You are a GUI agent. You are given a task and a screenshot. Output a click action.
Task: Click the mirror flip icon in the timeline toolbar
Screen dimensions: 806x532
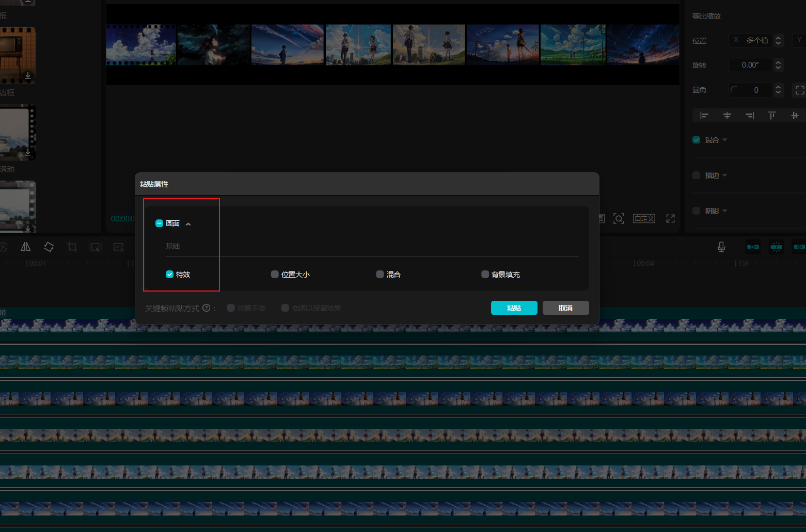25,247
